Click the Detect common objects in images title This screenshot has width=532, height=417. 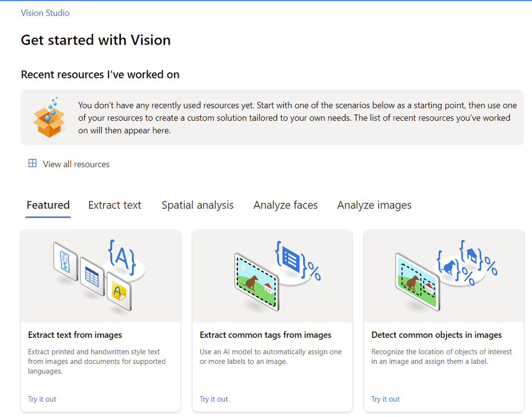[436, 335]
